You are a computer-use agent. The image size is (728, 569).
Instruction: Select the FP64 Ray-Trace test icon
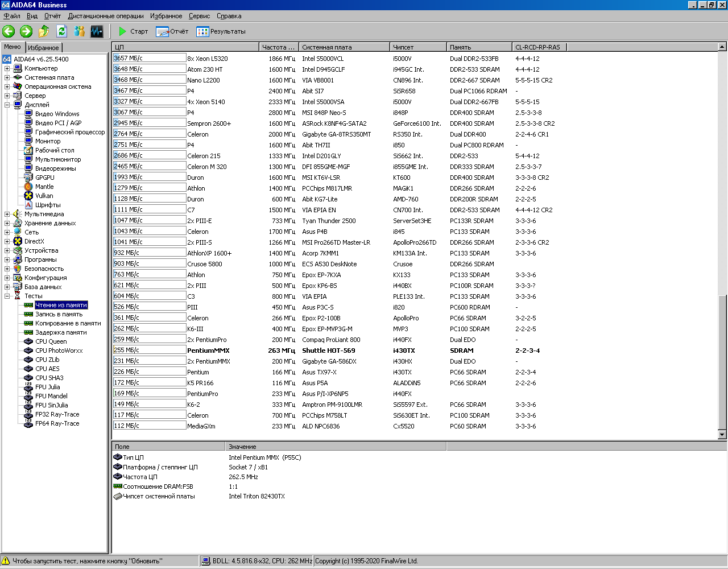click(28, 423)
